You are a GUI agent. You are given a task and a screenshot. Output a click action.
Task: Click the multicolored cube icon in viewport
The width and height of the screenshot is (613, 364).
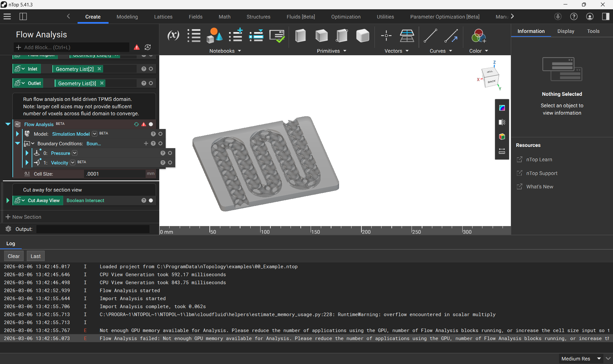point(502,137)
